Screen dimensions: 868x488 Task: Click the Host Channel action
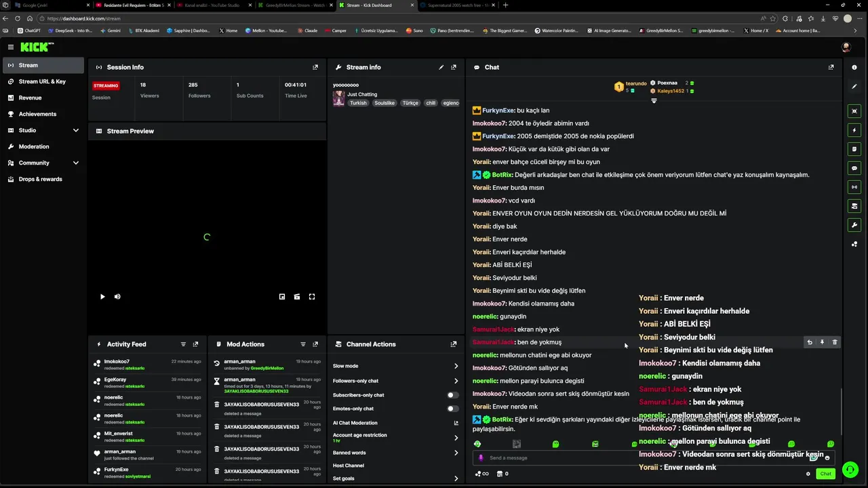tap(349, 466)
